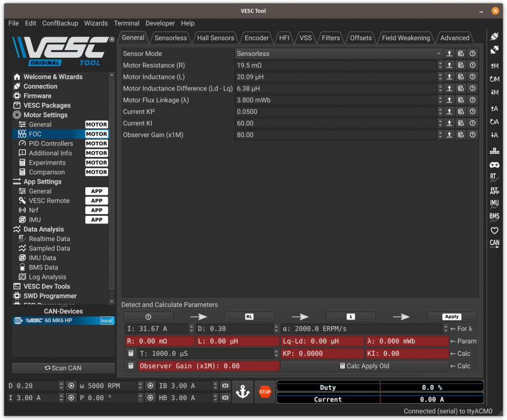Image resolution: width=507 pixels, height=420 pixels.
Task: Click the CAN forwarding icon
Action: pos(494,243)
